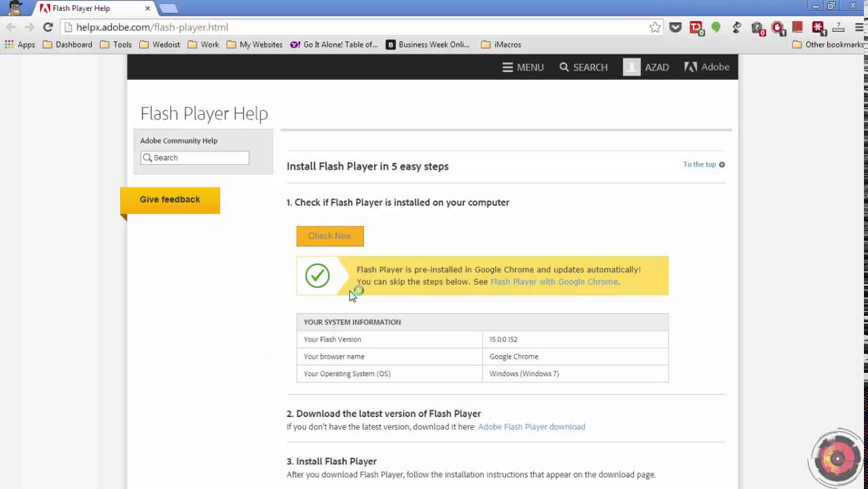Open the Tools bookmarks folder
Screen dimensions: 868x489
115,45
